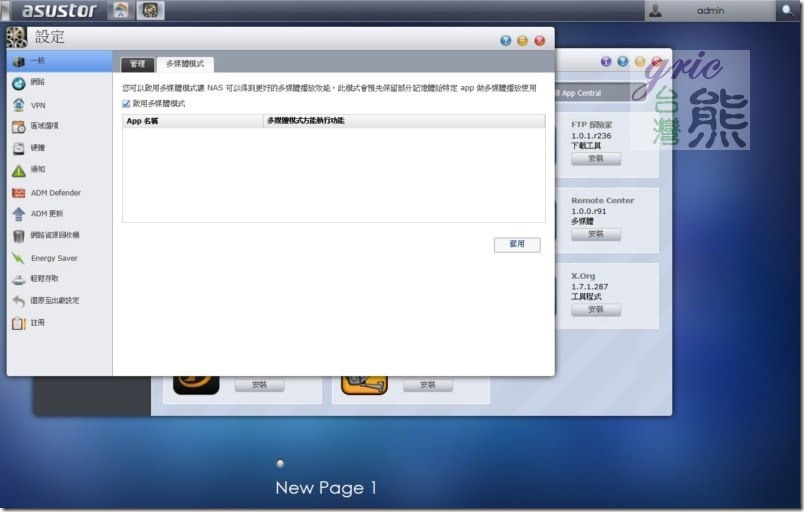The width and height of the screenshot is (804, 512).
Task: Click the blue help icon of 設定 window
Action: (506, 40)
